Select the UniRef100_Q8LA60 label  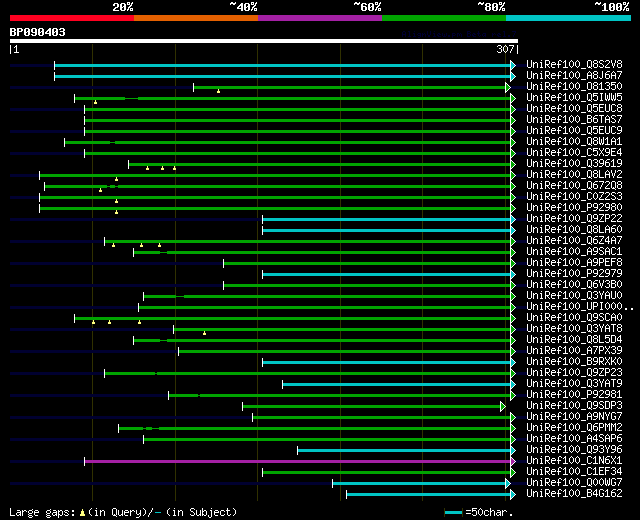pos(574,230)
